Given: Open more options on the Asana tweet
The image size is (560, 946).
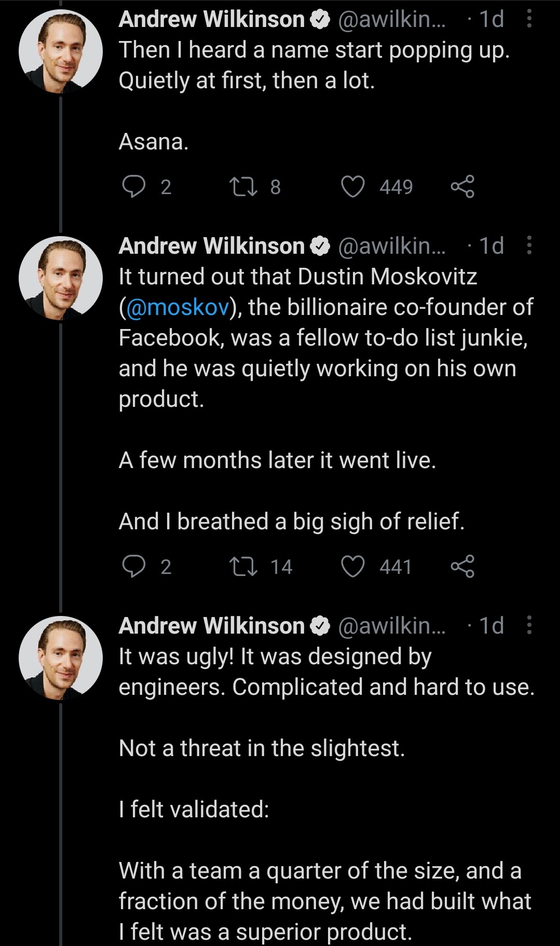Looking at the screenshot, I should click(x=529, y=19).
